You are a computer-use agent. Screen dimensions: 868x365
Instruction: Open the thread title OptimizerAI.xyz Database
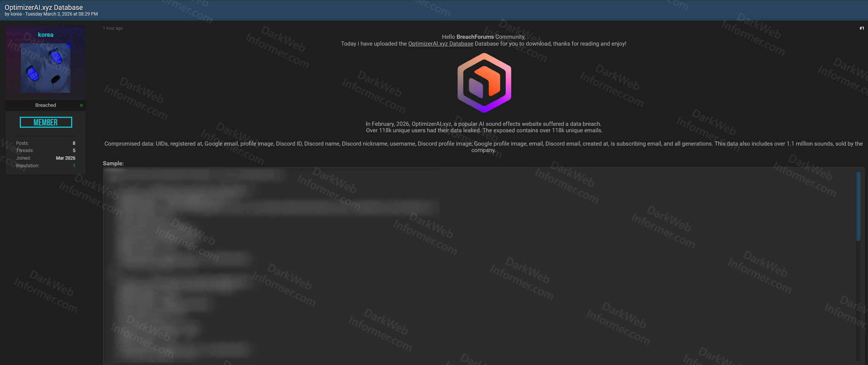point(44,7)
